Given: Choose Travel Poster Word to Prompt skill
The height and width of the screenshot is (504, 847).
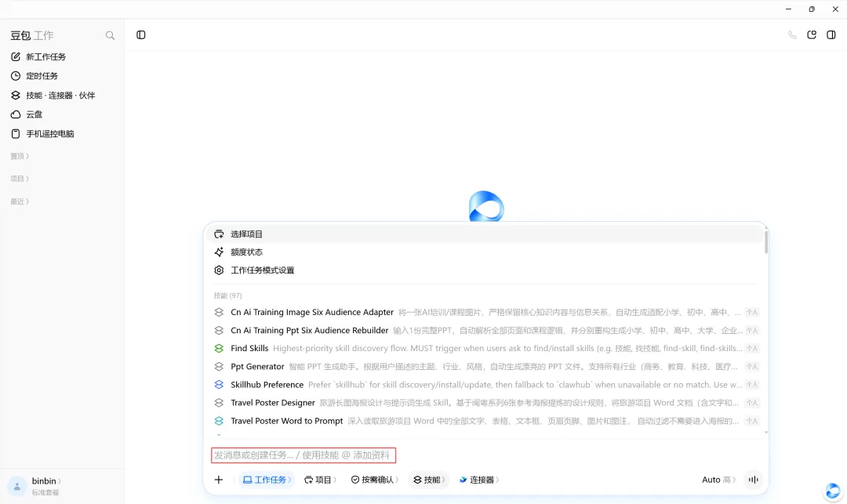Looking at the screenshot, I should (485, 421).
